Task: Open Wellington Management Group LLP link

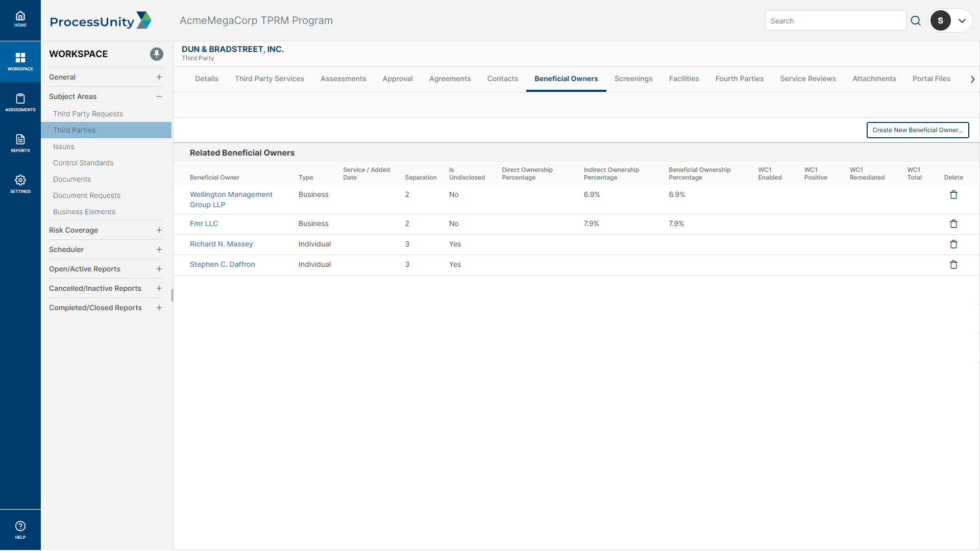Action: (x=231, y=199)
